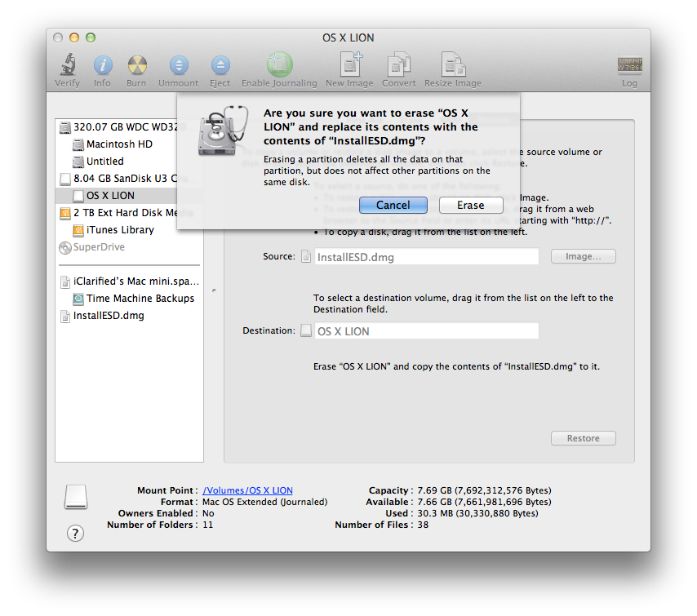Viewport: 697px width, 616px height.
Task: Select Macintosh HD in the sidebar
Action: point(119,144)
